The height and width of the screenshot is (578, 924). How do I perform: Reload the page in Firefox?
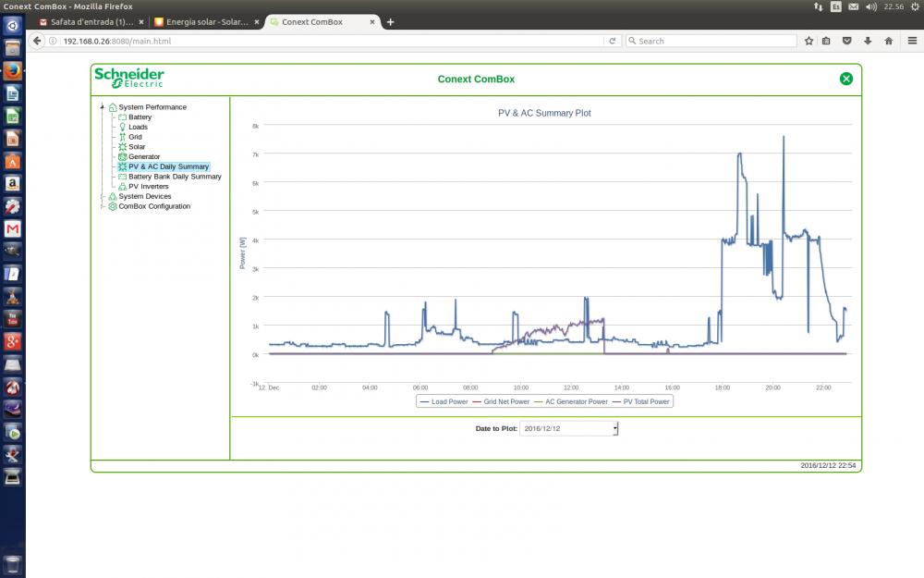tap(613, 41)
